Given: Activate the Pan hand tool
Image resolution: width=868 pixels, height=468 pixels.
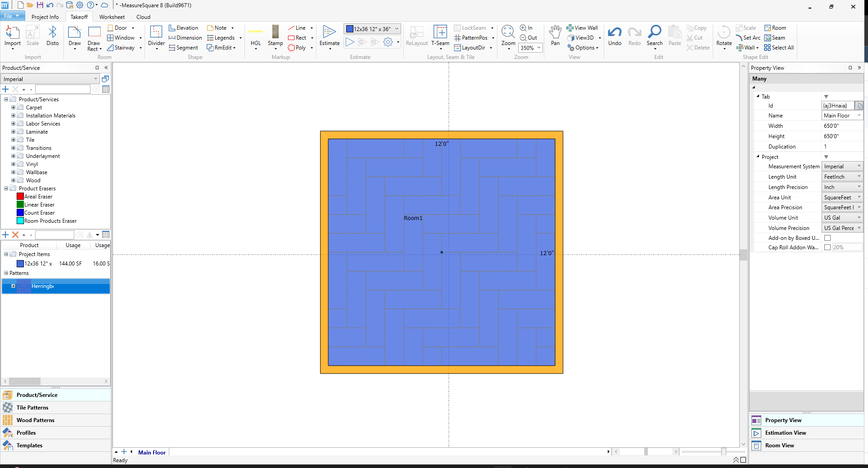Looking at the screenshot, I should (x=556, y=35).
